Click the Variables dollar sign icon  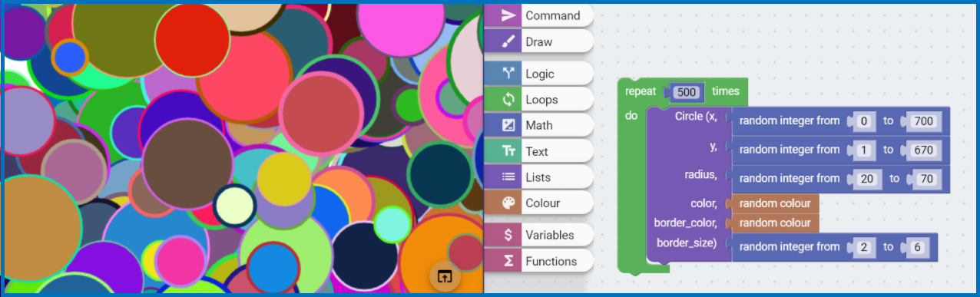[x=508, y=235]
